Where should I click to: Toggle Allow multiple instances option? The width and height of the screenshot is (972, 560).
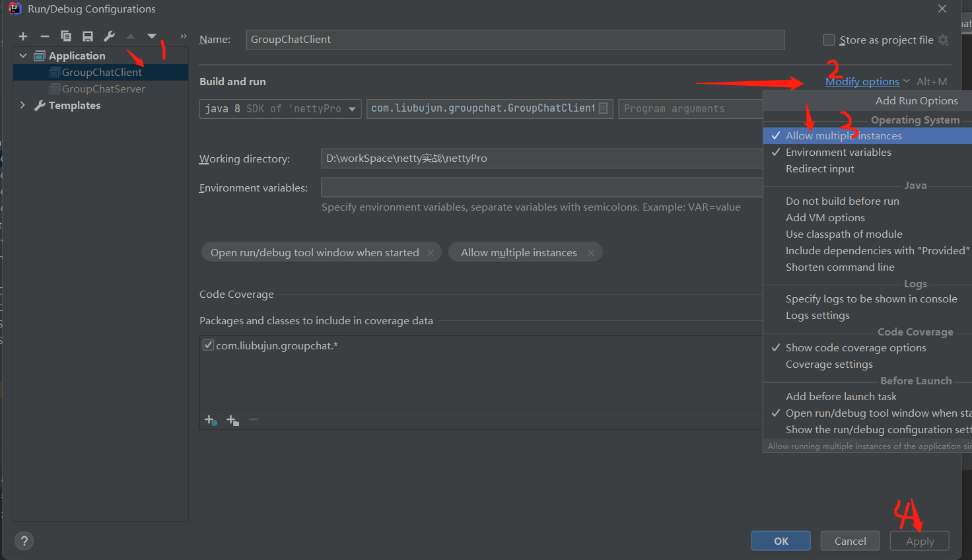[x=868, y=136]
